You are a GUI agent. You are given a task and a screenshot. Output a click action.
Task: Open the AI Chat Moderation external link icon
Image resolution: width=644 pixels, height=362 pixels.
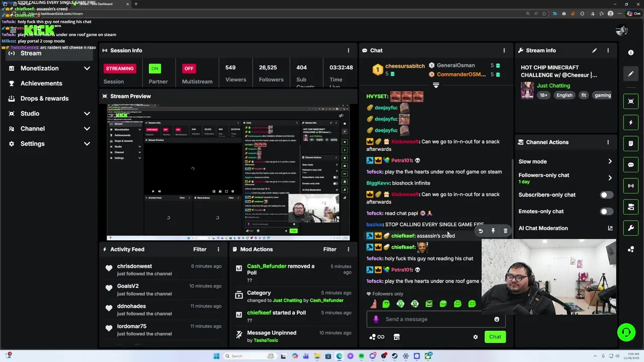(x=610, y=228)
